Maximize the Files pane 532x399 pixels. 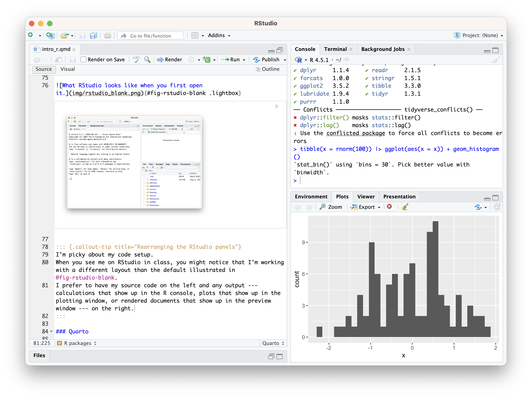coord(280,357)
